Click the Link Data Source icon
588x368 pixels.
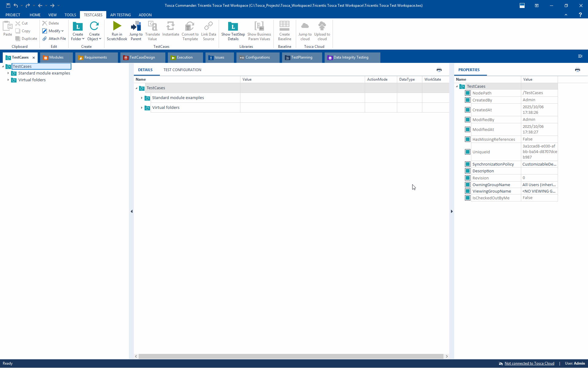[x=208, y=26]
